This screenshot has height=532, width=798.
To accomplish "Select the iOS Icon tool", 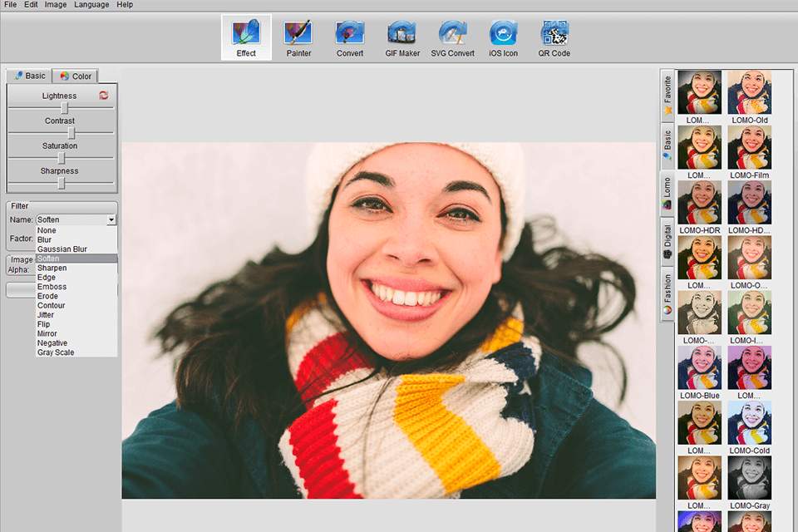I will click(x=503, y=38).
